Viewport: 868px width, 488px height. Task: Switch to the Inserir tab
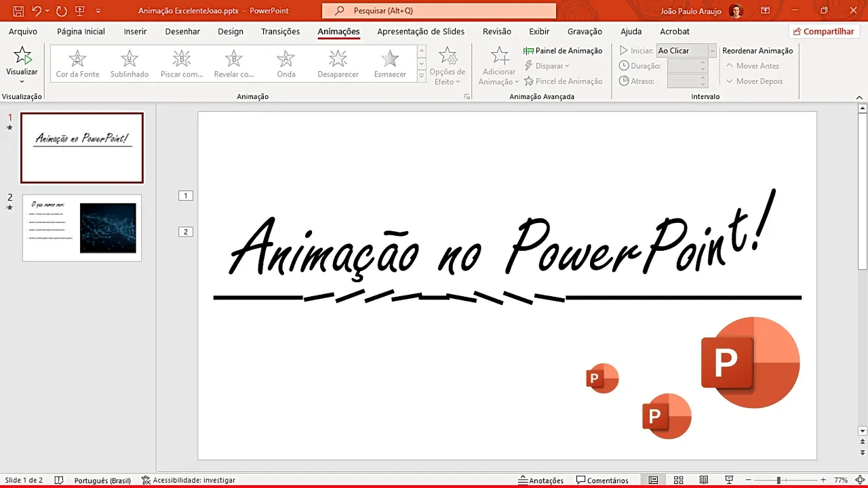[x=135, y=31]
